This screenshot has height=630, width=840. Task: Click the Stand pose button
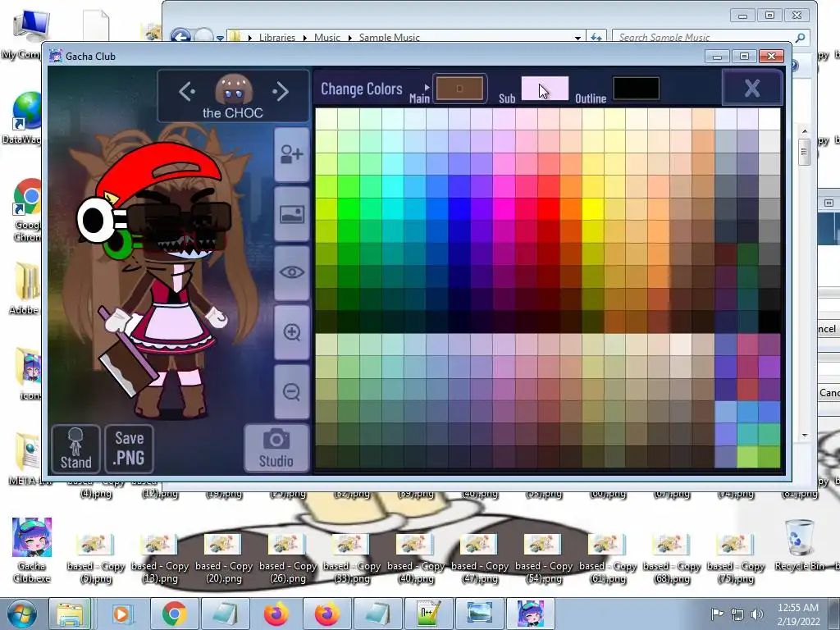click(x=75, y=449)
